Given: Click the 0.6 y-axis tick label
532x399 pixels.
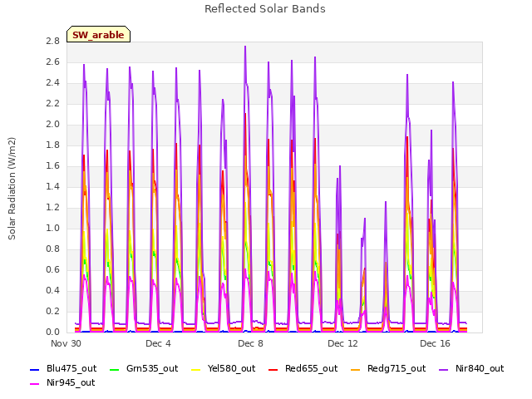Looking at the screenshot, I should click(x=52, y=269).
